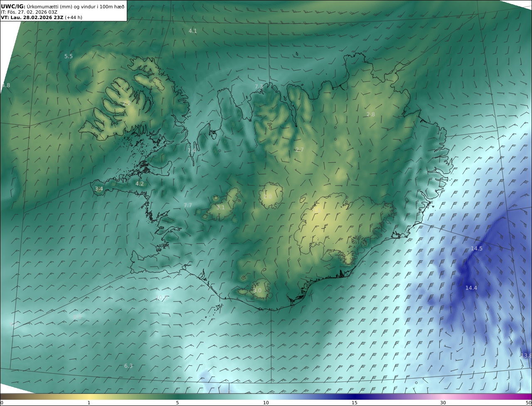
Task: Click the "15" tick label on the color scale
Action: 355,403
